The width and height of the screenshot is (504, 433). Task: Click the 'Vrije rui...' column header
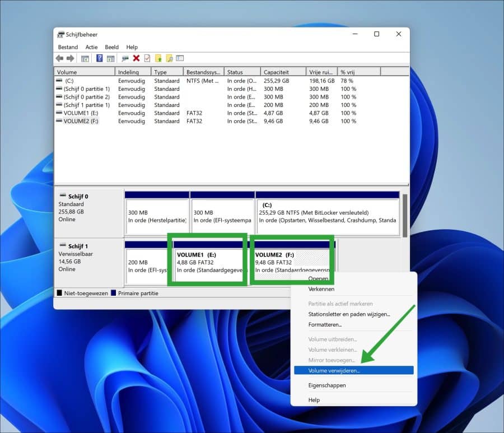(321, 72)
